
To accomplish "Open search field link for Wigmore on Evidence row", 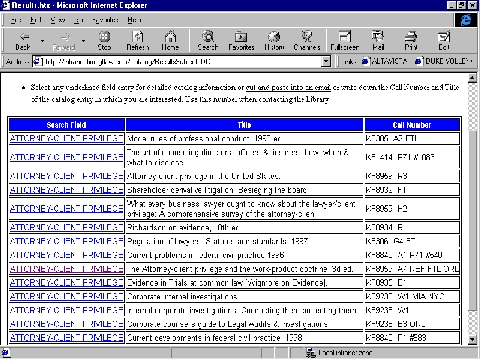I will (66, 283).
